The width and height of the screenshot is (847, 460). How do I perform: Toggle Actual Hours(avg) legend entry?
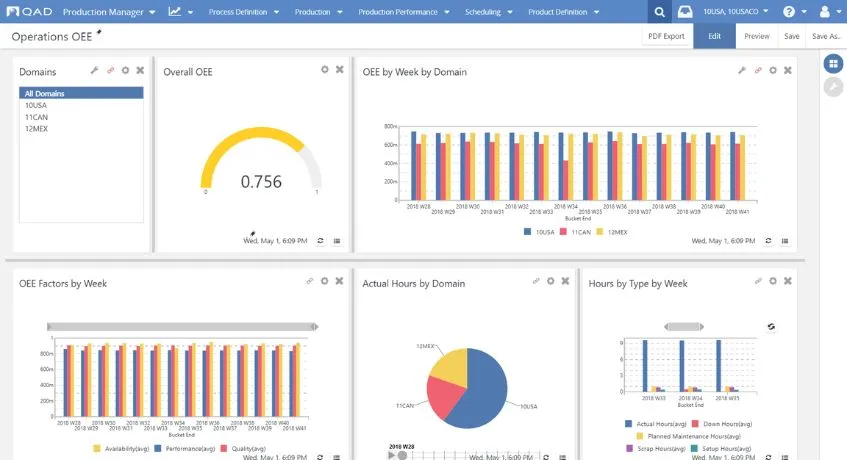[x=656, y=424]
